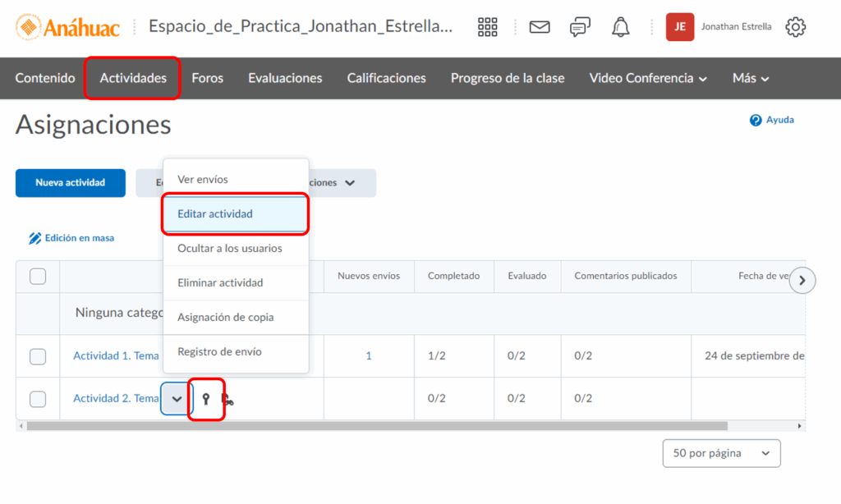Choose Eliminar actividad in the menu

pos(220,282)
